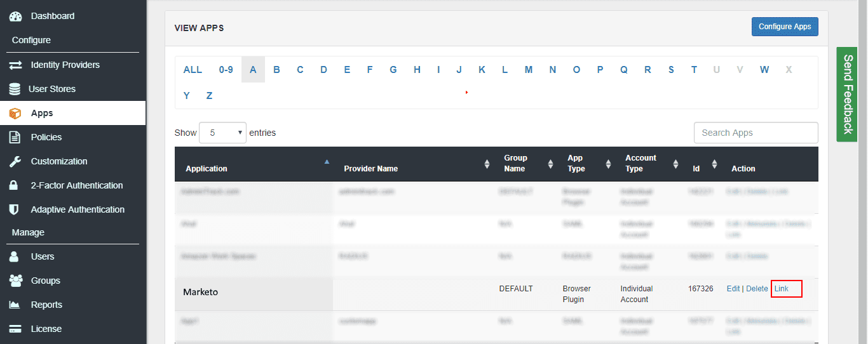Filter apps by letter W
868x344 pixels.
pos(764,70)
